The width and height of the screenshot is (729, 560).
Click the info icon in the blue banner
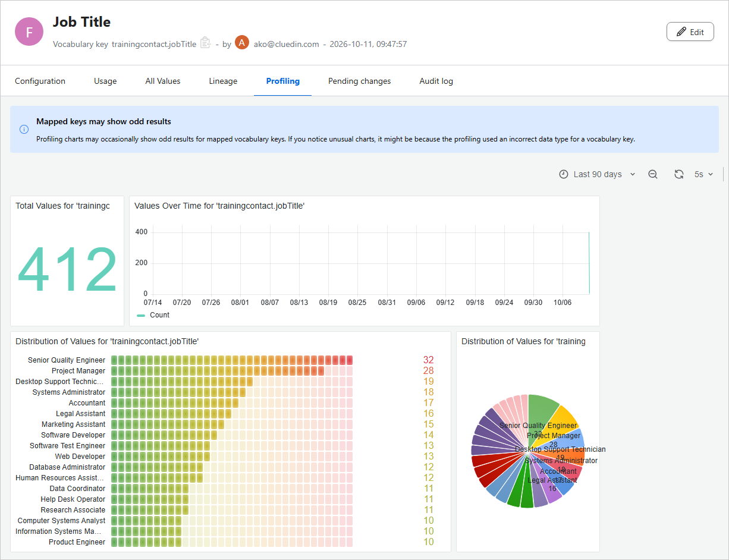[24, 129]
